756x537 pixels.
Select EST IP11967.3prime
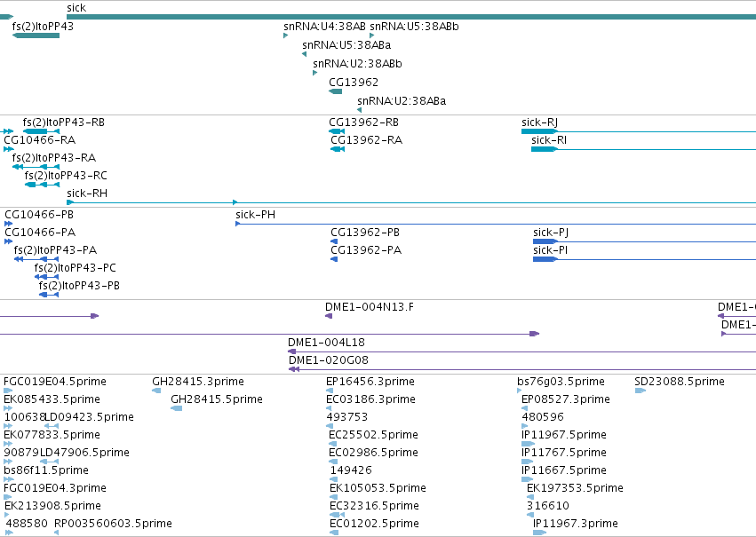[575, 524]
